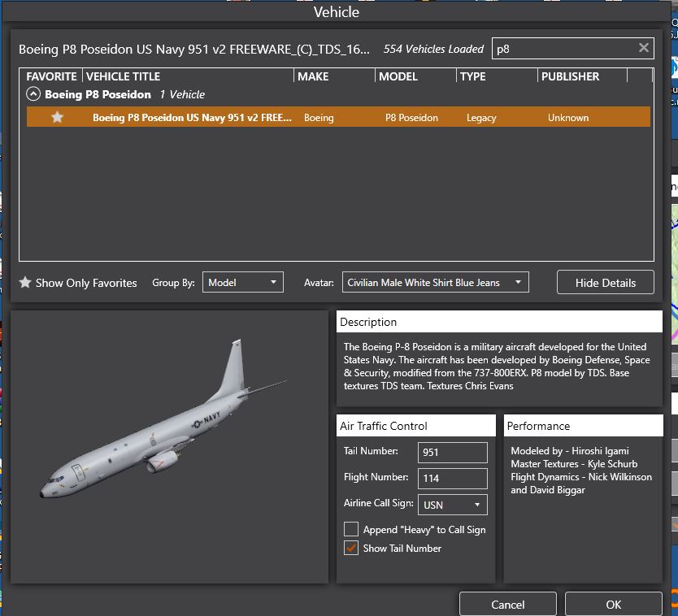Click the "1 Vehicle" group count text
678x616 pixels.
(x=182, y=94)
